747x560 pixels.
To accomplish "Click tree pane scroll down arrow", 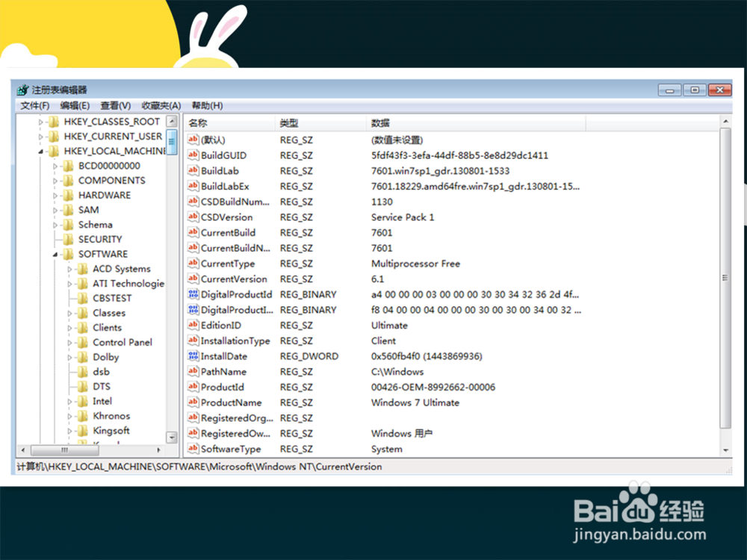I will [172, 437].
